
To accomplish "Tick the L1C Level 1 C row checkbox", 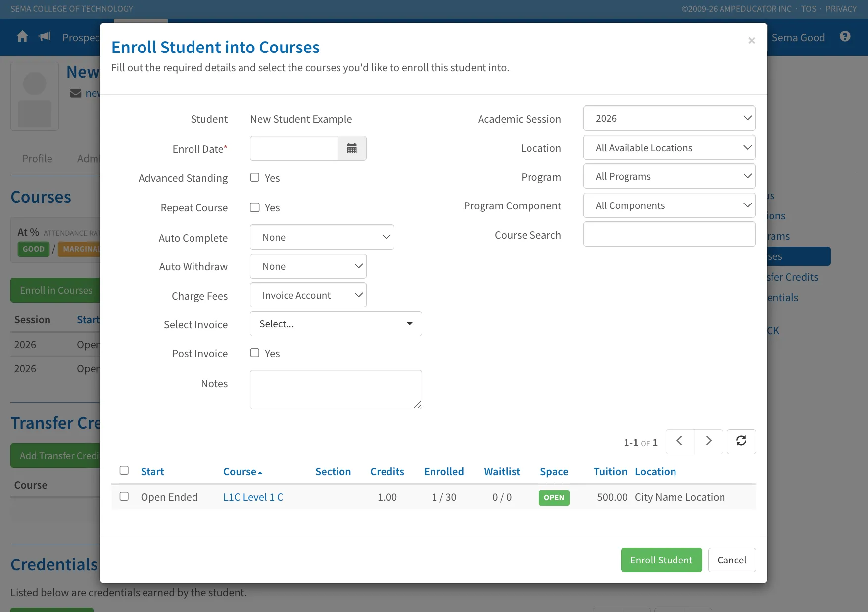I will 124,496.
